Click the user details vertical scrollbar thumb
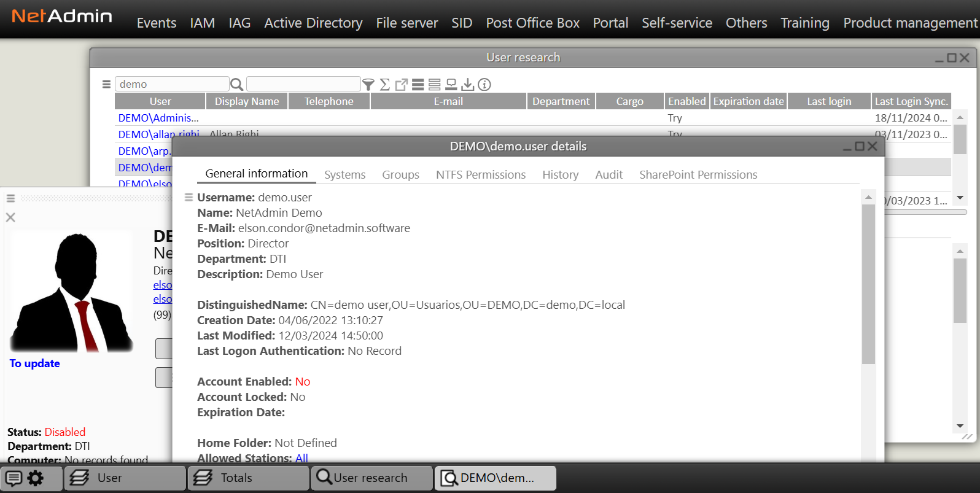 (868, 284)
